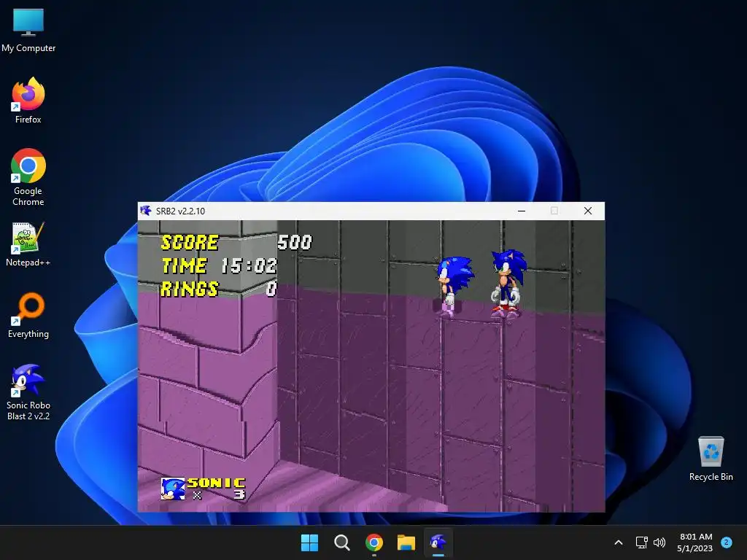This screenshot has width=747, height=560.
Task: Select the Everything search desktop shortcut
Action: (x=28, y=315)
